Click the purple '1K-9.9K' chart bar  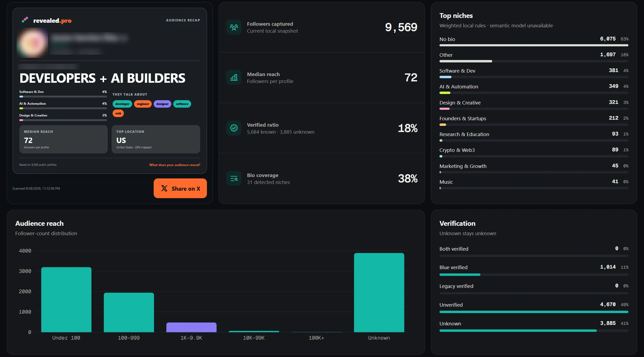(x=191, y=327)
